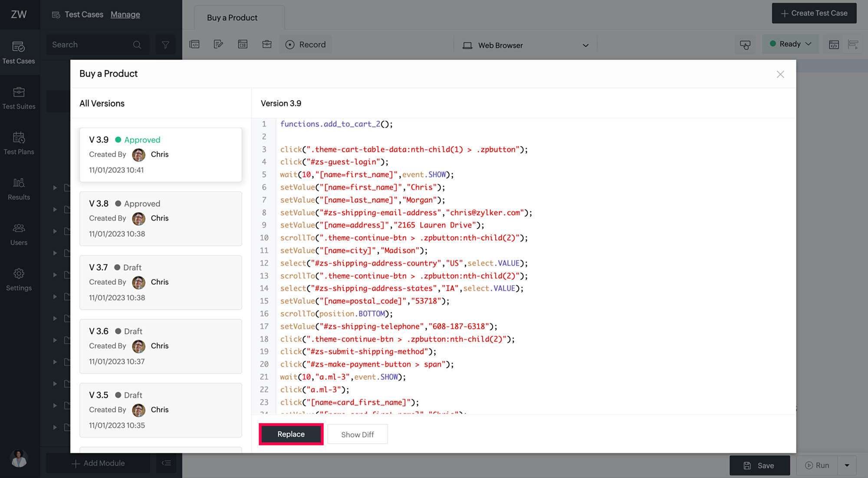Click the data table toolbar icon
This screenshot has height=478, width=868.
[x=243, y=44]
